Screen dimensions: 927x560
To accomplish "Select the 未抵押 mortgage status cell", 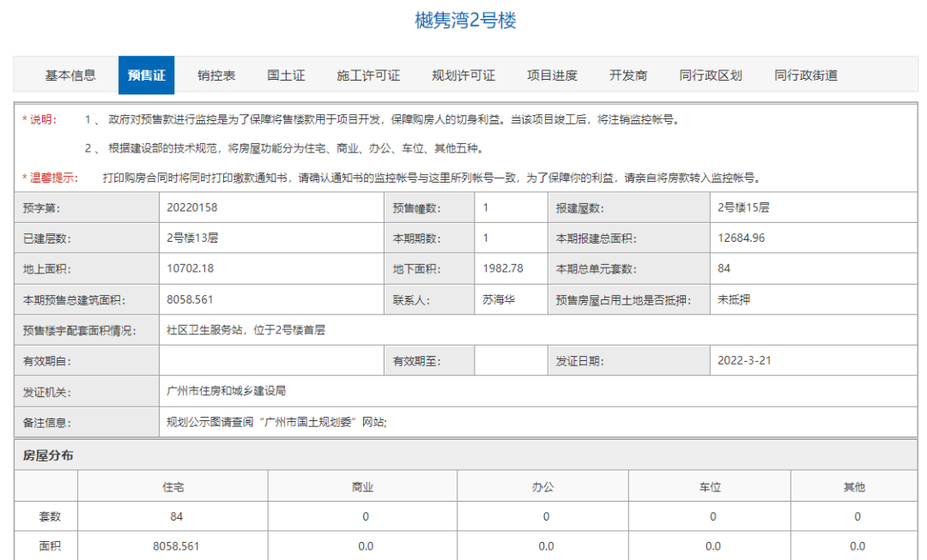I will (731, 298).
